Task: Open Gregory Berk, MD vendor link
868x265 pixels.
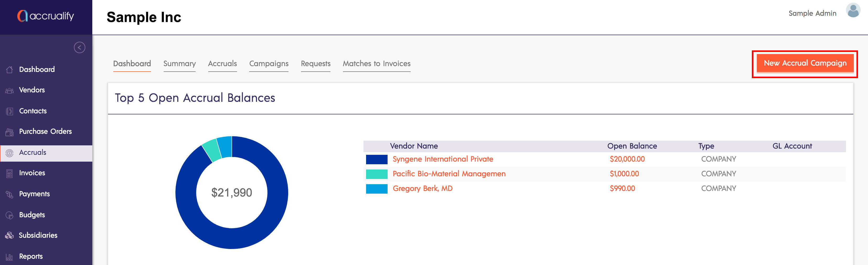Action: 422,188
